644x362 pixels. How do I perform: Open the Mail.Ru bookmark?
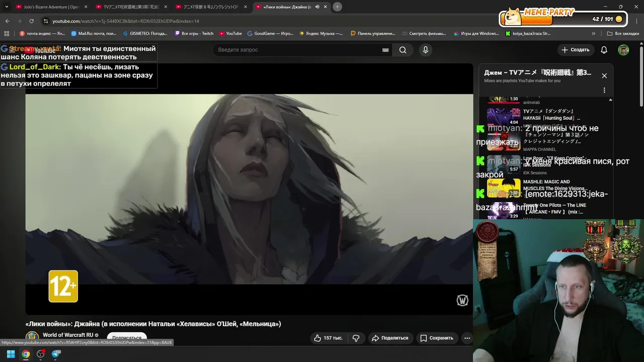click(x=94, y=34)
